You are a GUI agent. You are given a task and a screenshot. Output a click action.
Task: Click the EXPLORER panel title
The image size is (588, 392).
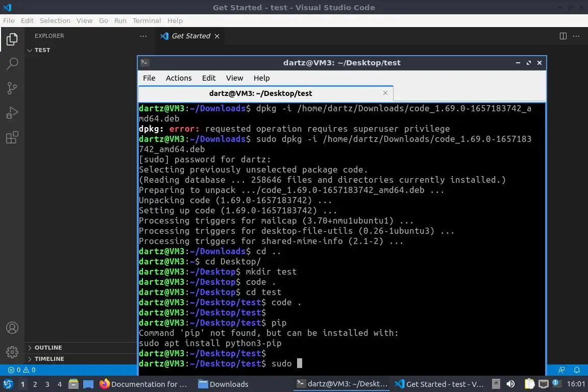(49, 36)
